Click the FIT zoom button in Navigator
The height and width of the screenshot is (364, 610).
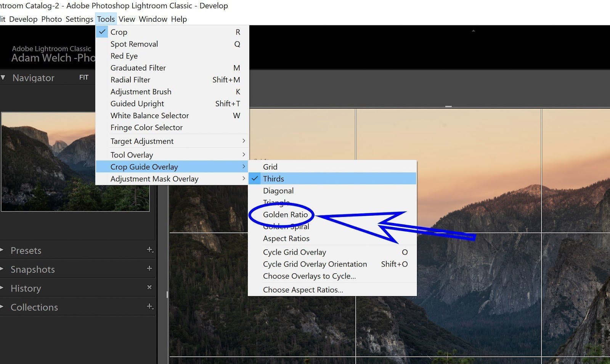[x=83, y=77]
